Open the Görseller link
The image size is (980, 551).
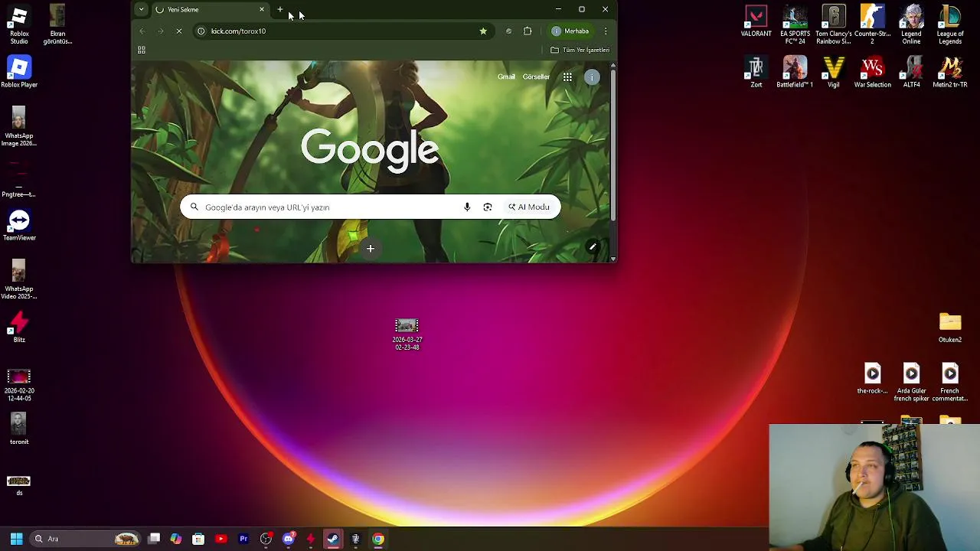click(536, 77)
